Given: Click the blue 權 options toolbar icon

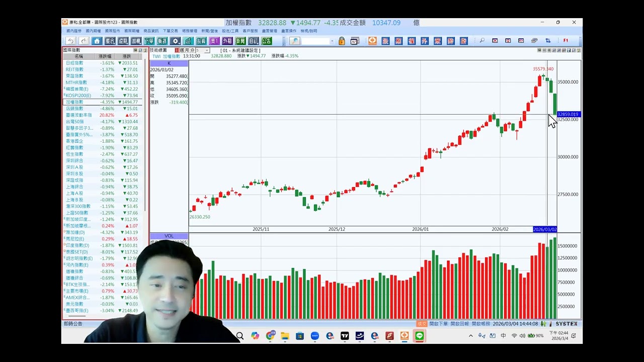Looking at the screenshot, I should (x=412, y=41).
